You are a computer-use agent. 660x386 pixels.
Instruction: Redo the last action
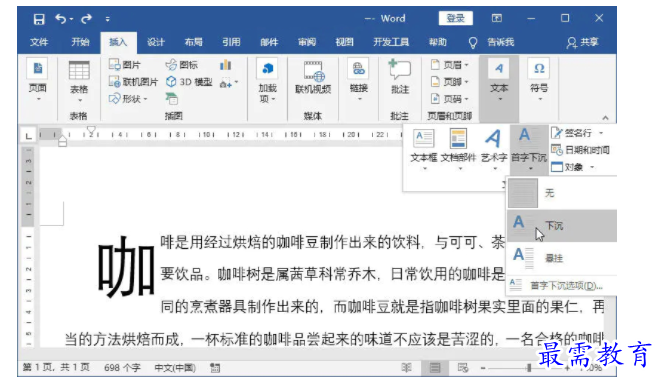[x=86, y=19]
